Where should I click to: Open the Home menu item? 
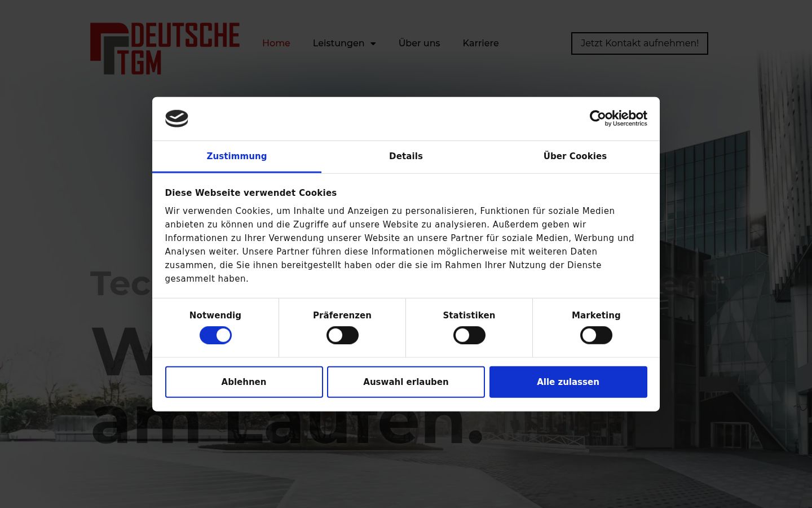pos(276,43)
